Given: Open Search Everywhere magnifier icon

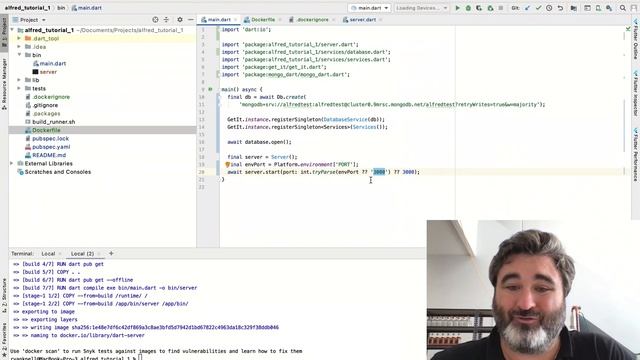Looking at the screenshot, I should click(x=623, y=8).
